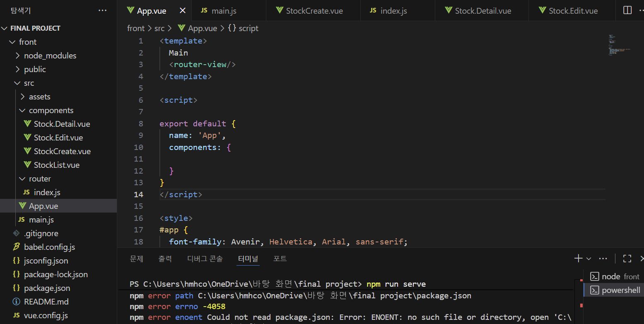Open package.json in the explorer
Image resolution: width=644 pixels, height=324 pixels.
click(x=47, y=288)
